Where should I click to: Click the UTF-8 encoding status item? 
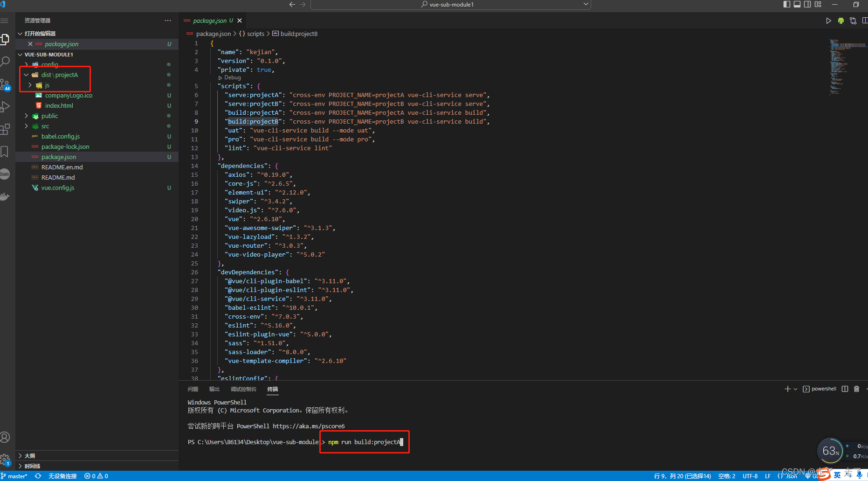(x=750, y=476)
